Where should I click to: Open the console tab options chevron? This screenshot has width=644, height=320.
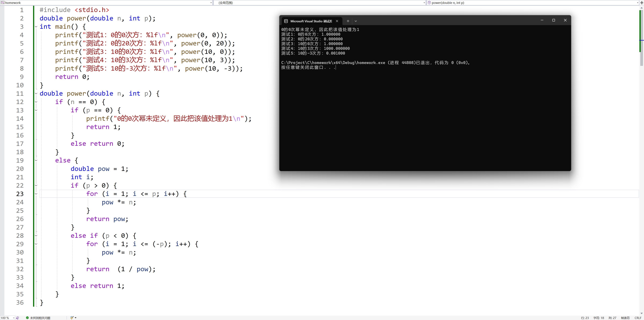356,21
